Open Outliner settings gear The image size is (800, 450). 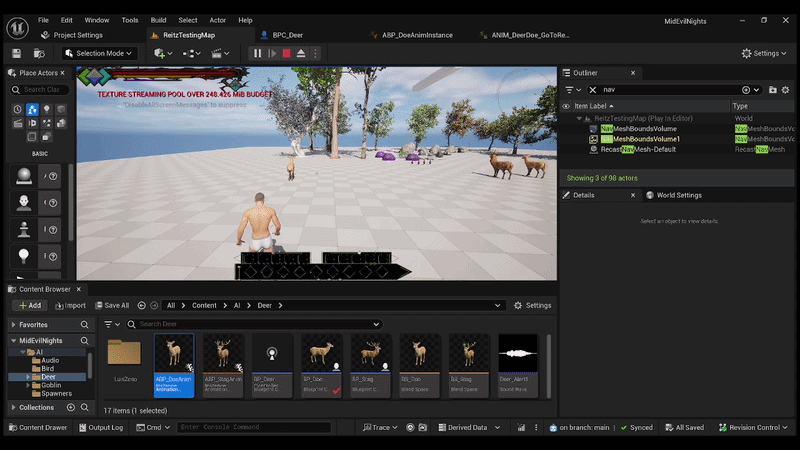[785, 90]
